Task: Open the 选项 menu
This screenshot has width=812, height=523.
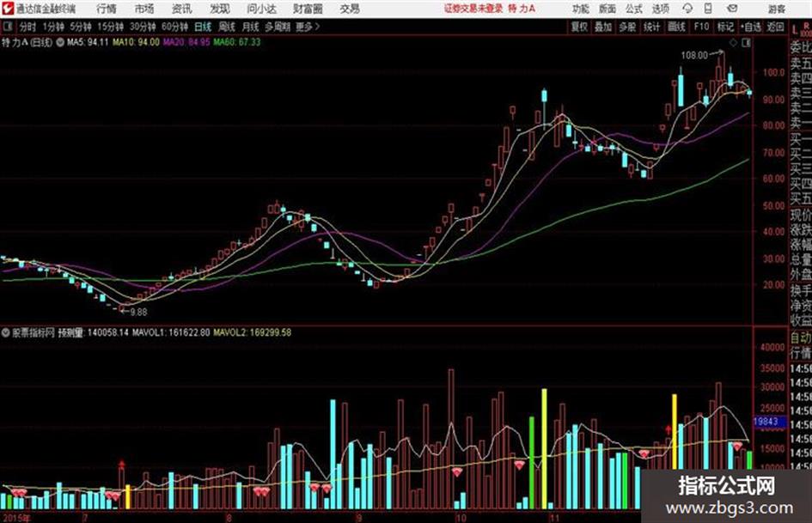Action: 661,9
